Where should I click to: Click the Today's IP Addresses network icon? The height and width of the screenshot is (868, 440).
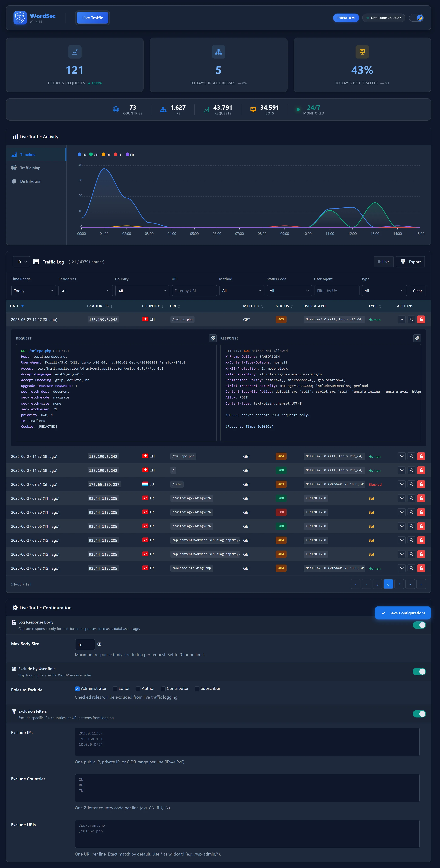(x=219, y=52)
